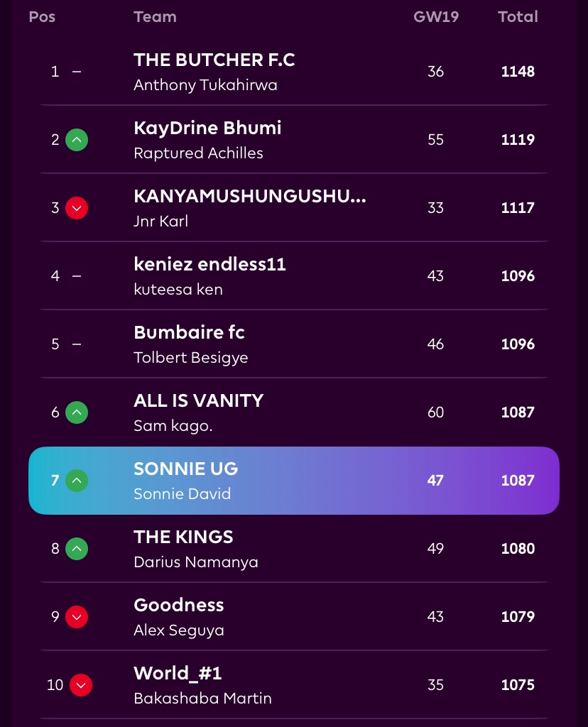The height and width of the screenshot is (727, 588).
Task: Click the Total column header
Action: point(518,16)
